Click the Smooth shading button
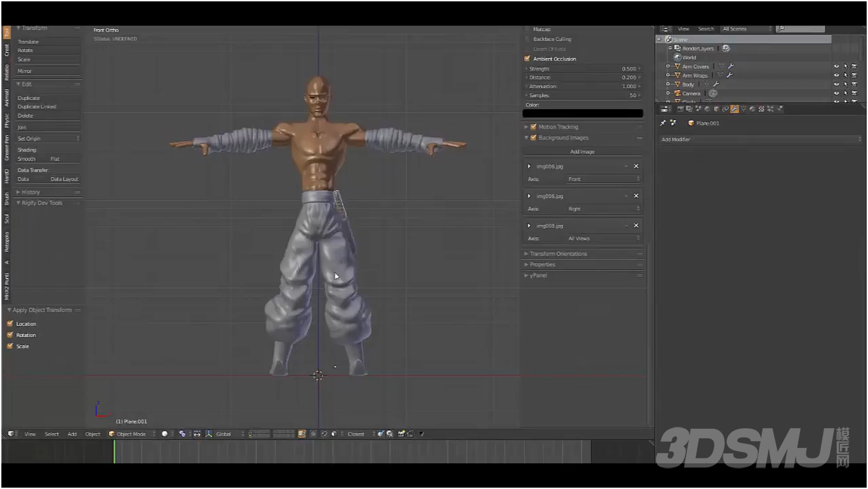 (31, 159)
